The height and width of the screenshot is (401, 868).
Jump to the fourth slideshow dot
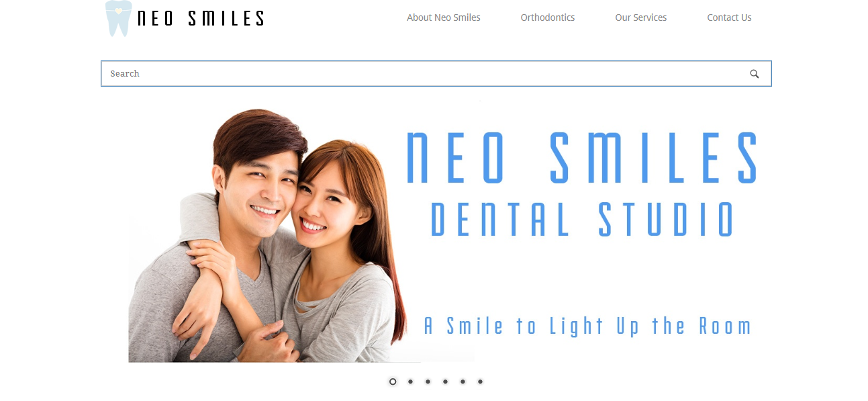click(x=445, y=382)
